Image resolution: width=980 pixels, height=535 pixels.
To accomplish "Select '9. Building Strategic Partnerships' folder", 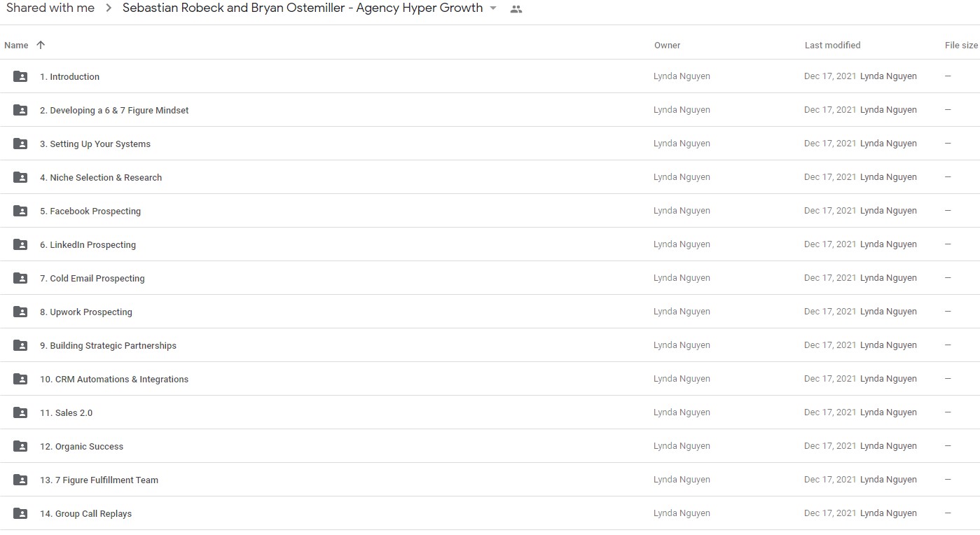I will point(108,346).
